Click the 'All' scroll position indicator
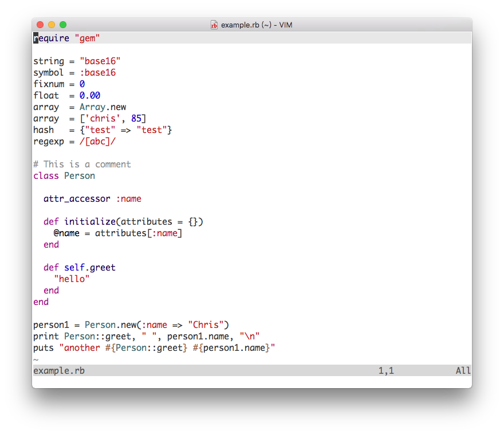This screenshot has width=504, height=434. point(463,370)
